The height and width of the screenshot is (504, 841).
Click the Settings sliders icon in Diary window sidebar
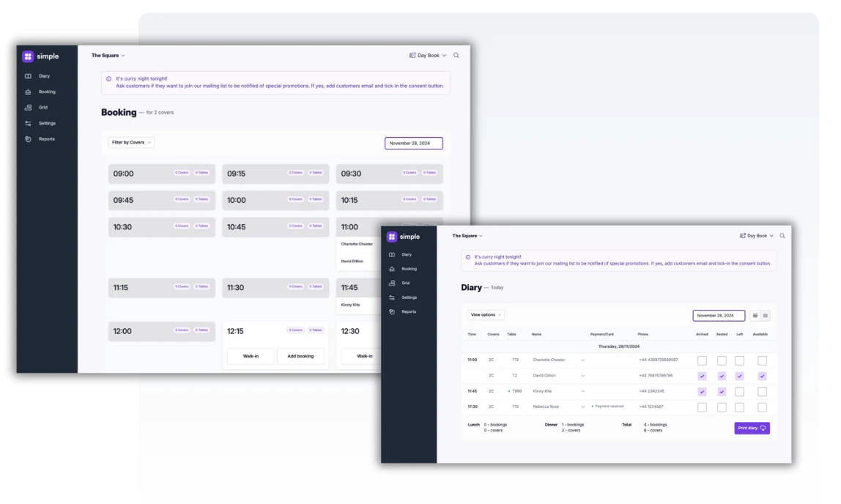[x=392, y=297]
